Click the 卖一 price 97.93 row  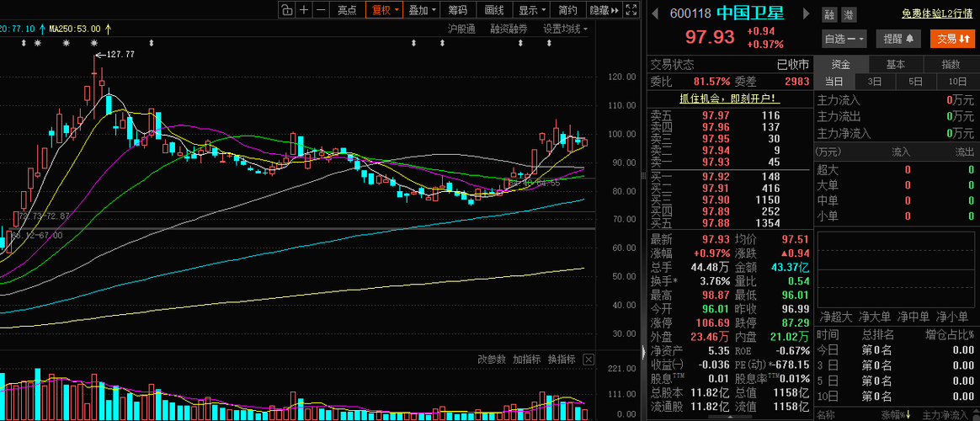[x=730, y=163]
